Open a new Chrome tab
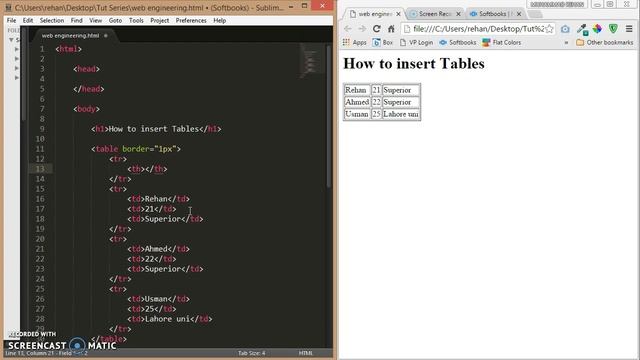640x360 pixels. coord(535,14)
